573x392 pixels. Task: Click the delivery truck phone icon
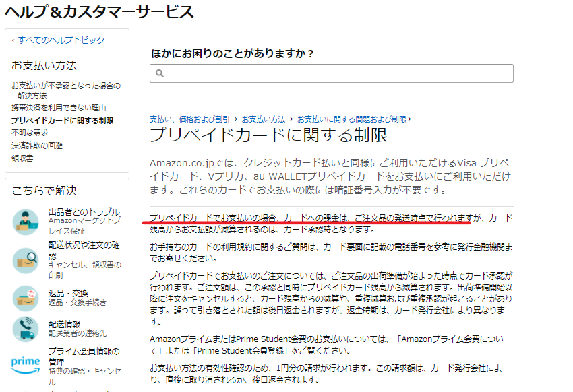25,329
